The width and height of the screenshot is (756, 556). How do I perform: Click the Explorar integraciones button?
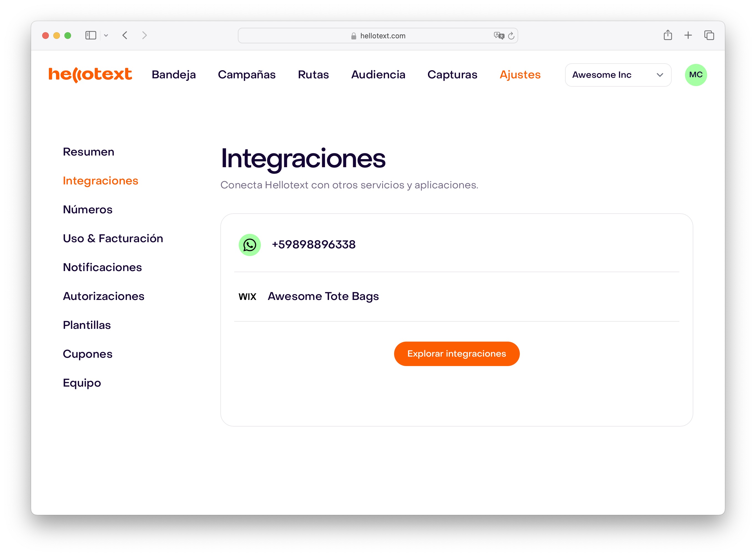click(x=456, y=354)
